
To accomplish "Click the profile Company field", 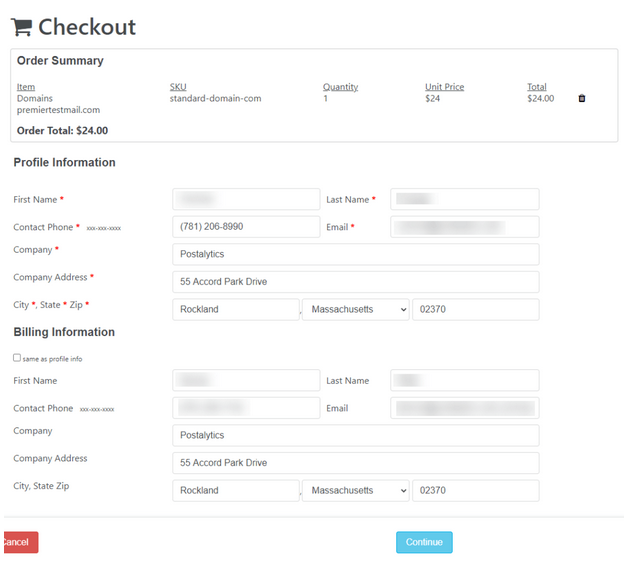I will 356,254.
